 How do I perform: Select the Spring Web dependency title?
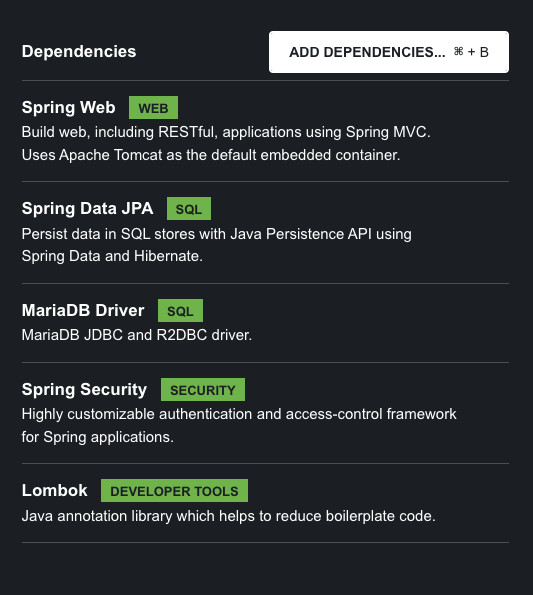(69, 107)
